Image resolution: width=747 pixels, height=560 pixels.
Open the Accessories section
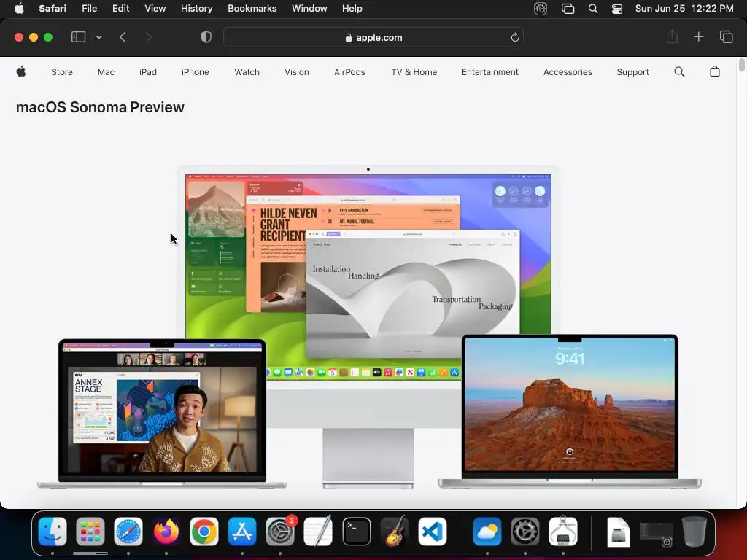coord(568,72)
